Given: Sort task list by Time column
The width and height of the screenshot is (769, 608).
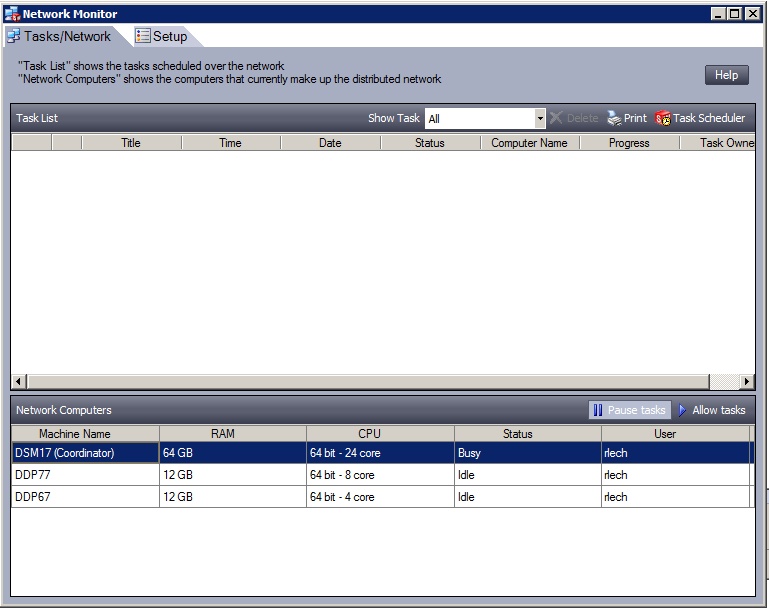Looking at the screenshot, I should (x=231, y=143).
